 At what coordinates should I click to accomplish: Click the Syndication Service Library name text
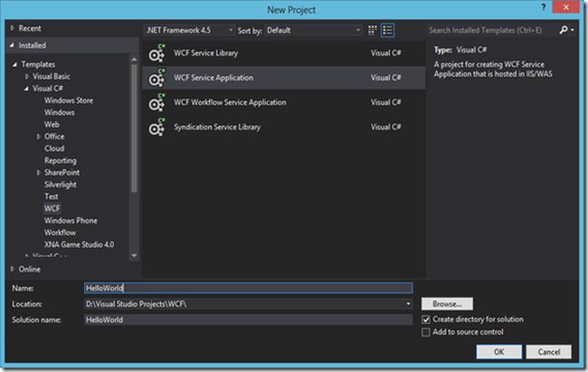point(217,128)
